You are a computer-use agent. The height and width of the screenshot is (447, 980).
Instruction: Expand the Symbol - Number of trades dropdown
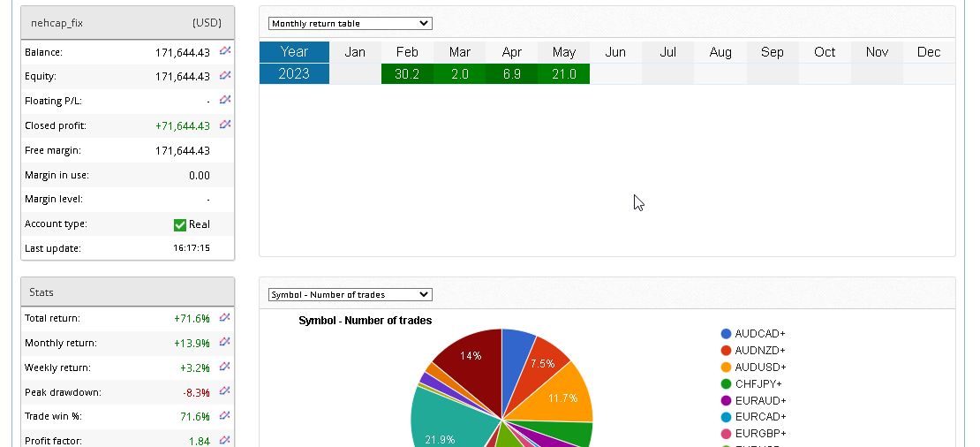[350, 294]
